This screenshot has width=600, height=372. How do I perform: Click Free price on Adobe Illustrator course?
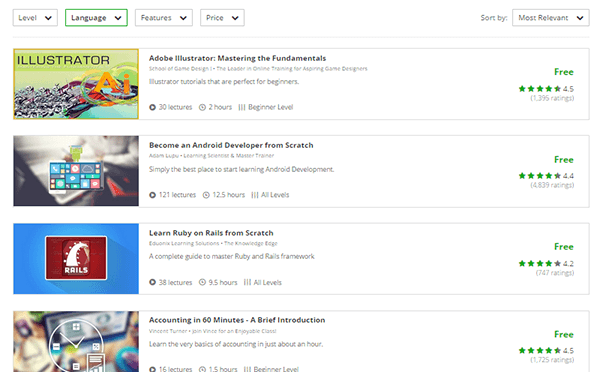click(564, 72)
